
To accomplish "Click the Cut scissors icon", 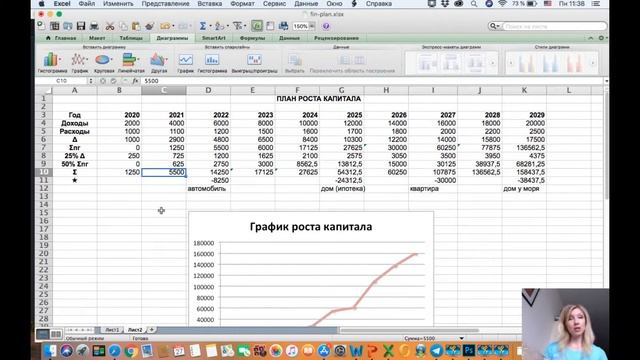I will (x=110, y=26).
